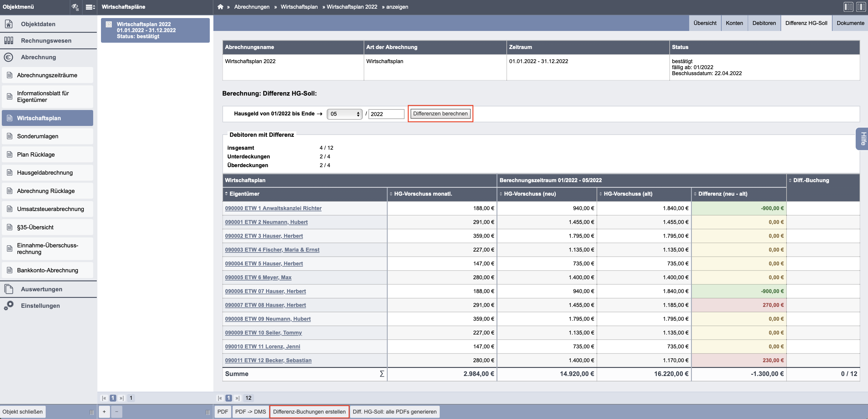Open Umsatzsteuerabrechnung menu item
The width and height of the screenshot is (868, 419).
click(x=47, y=209)
